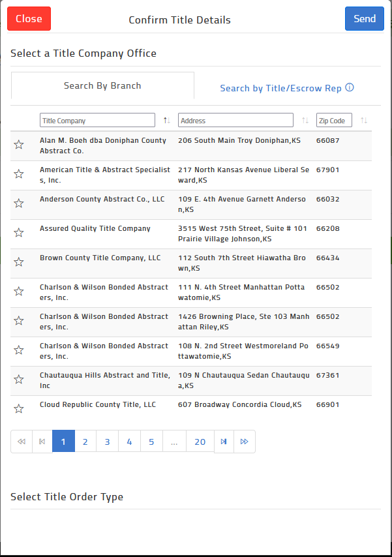Select page 2 in the pagination bar

click(x=85, y=442)
